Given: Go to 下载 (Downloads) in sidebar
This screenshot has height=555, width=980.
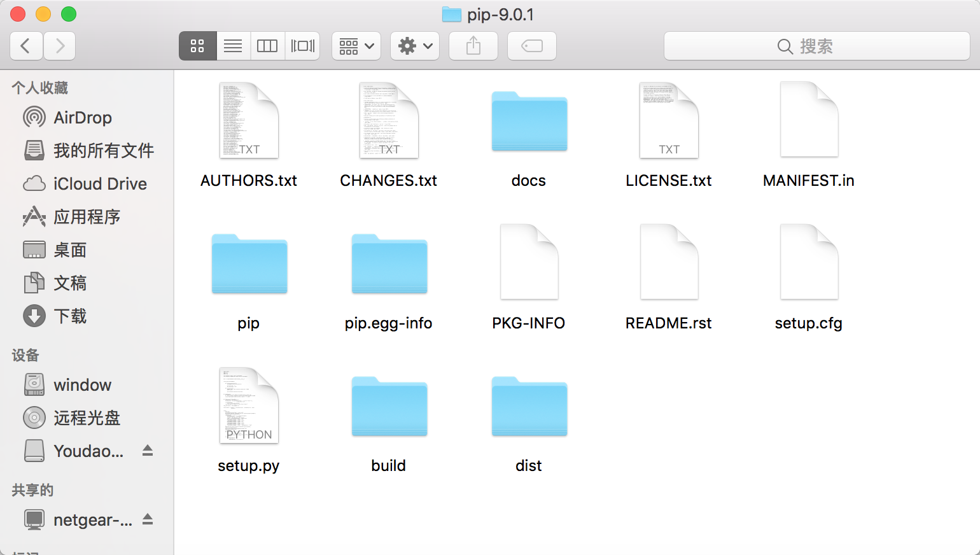Looking at the screenshot, I should pyautogui.click(x=69, y=316).
